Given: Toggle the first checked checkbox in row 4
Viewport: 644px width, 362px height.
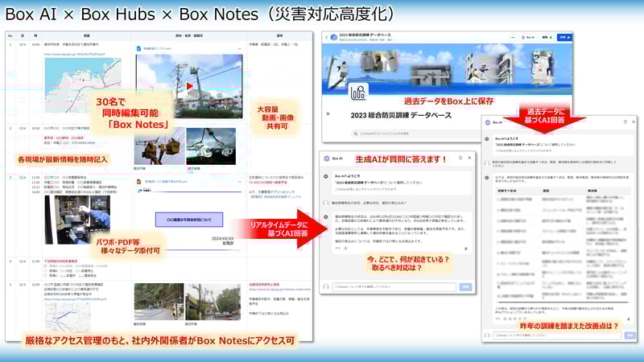Looking at the screenshot, I should [x=46, y=266].
